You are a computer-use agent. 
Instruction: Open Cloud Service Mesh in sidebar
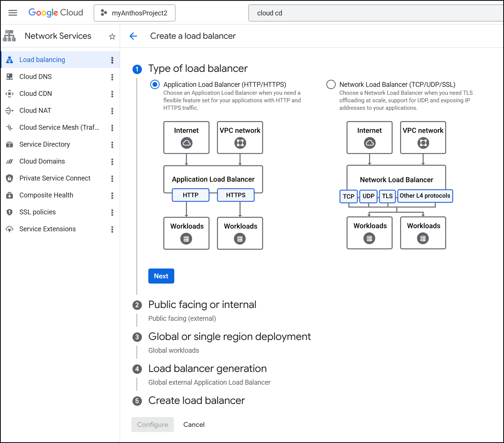point(59,127)
